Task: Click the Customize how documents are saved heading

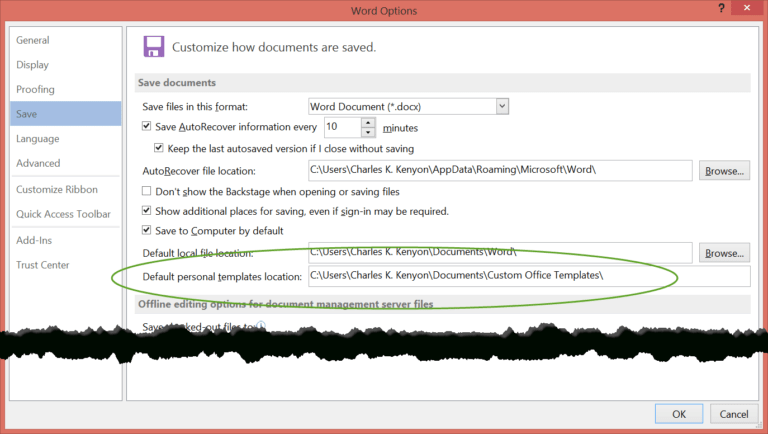Action: (x=274, y=48)
